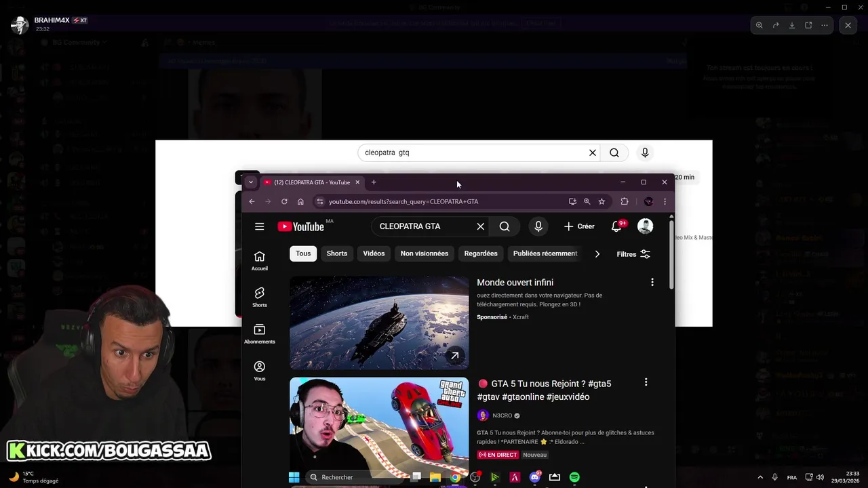Open Abonnements in the sidebar
Screen dimensions: 868x488
pos(259,333)
